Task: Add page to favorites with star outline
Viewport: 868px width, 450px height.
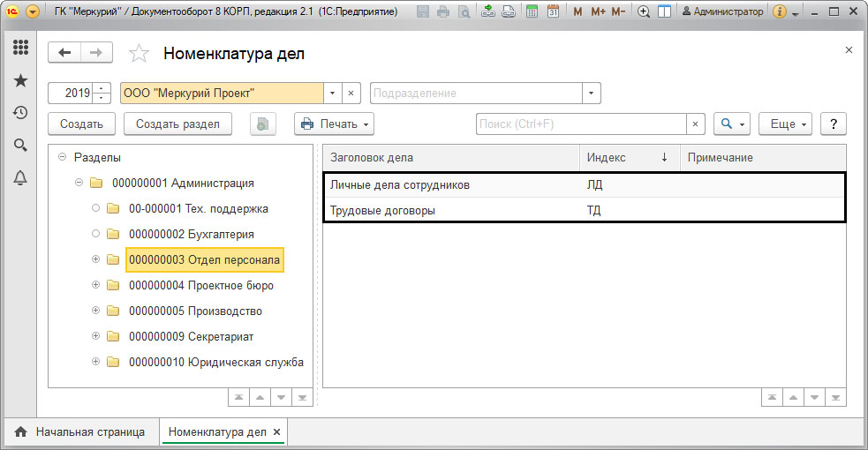Action: point(140,54)
